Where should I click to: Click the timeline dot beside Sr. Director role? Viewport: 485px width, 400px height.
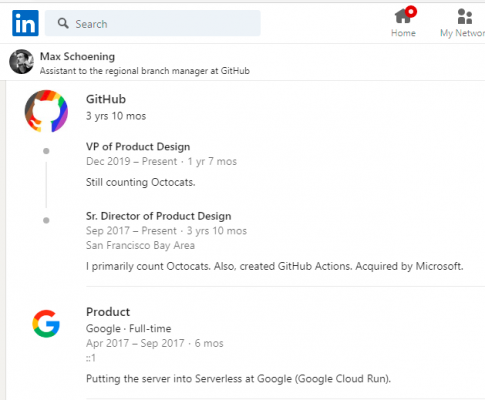(x=46, y=220)
